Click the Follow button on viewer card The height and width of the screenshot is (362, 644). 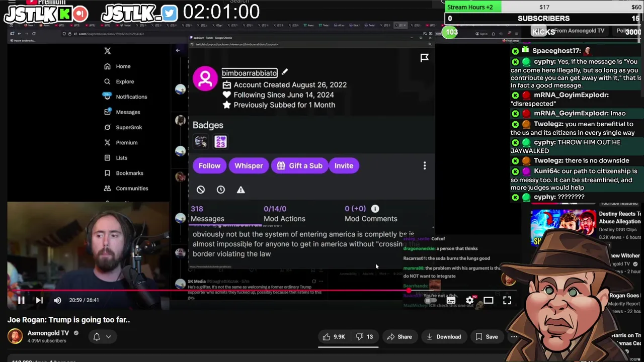[209, 165]
